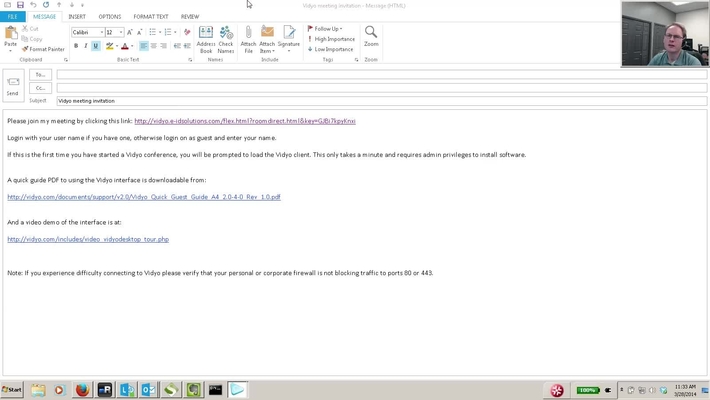The image size is (710, 400).
Task: Increase font size with Grow Font
Action: 130,32
